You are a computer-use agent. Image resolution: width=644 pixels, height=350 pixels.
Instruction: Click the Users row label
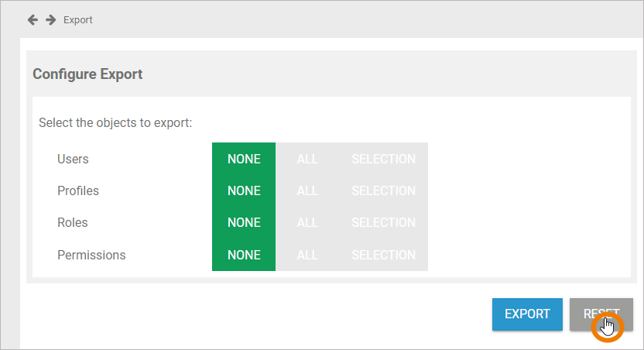click(73, 159)
